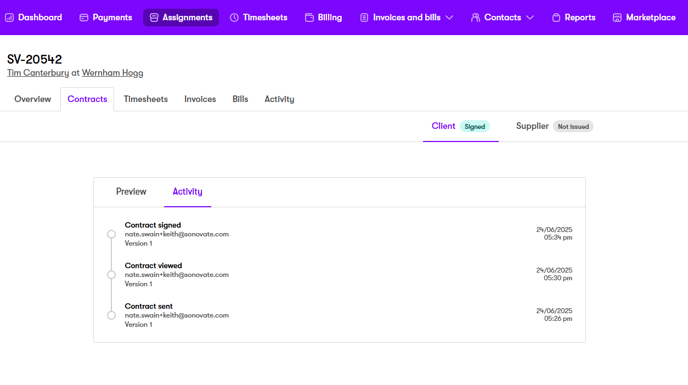688x385 pixels.
Task: Select the contract Activity tab
Action: pyautogui.click(x=187, y=192)
